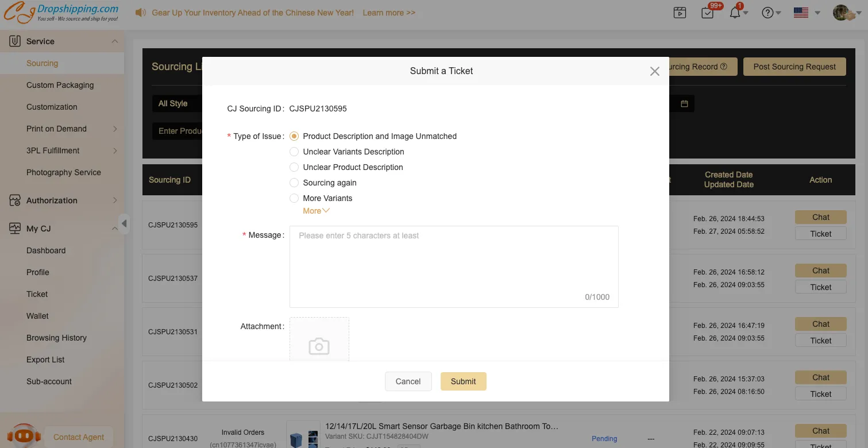Screen dimensions: 868x448
Task: Open the notifications bell icon
Action: point(735,13)
